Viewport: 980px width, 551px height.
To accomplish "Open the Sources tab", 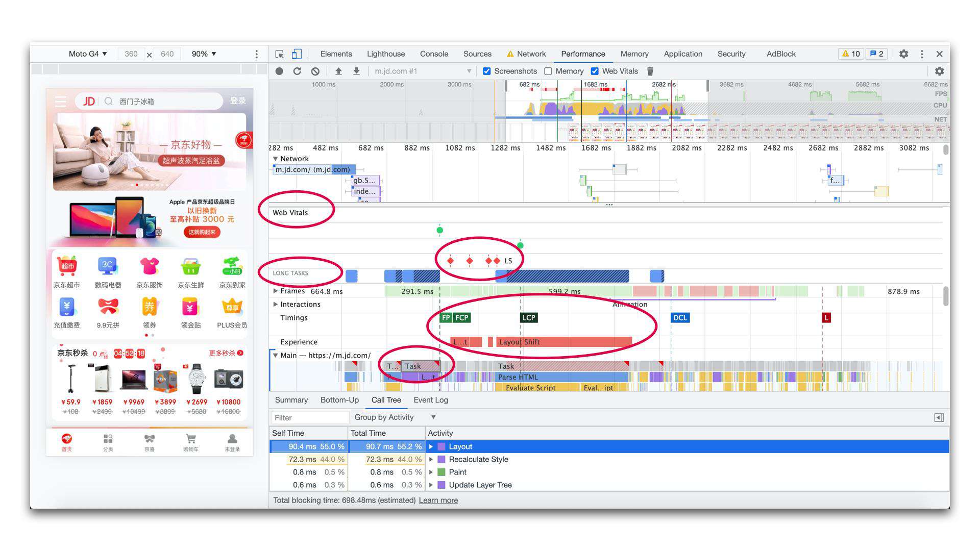I will [477, 54].
